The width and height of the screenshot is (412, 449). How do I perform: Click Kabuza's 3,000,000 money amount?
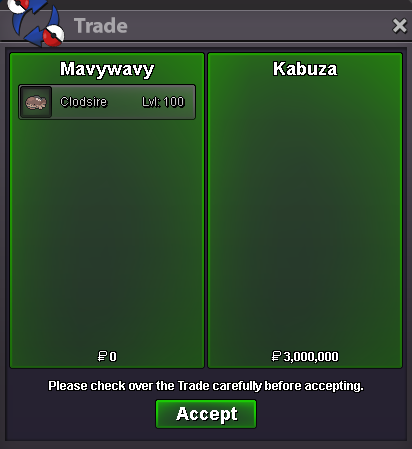coord(311,356)
